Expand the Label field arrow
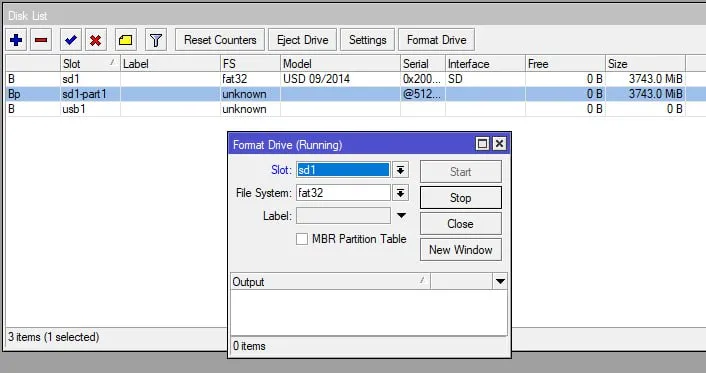The width and height of the screenshot is (706, 373). coord(401,216)
